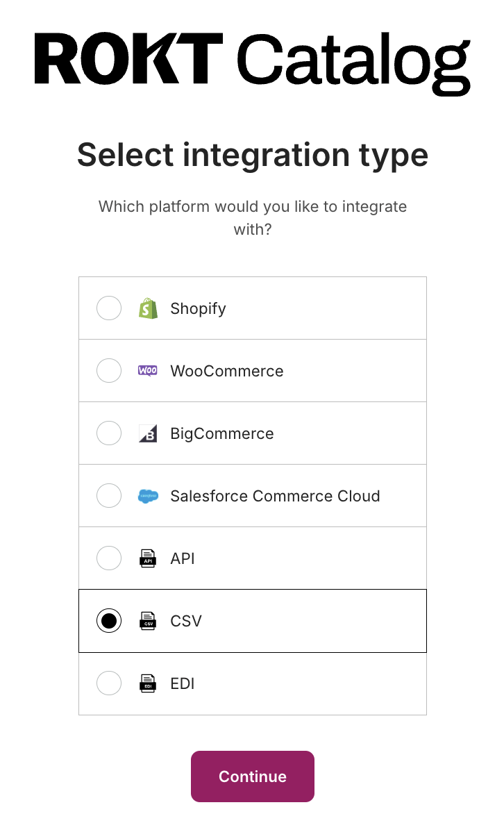
Task: Click the WooCommerce option label
Action: [227, 371]
